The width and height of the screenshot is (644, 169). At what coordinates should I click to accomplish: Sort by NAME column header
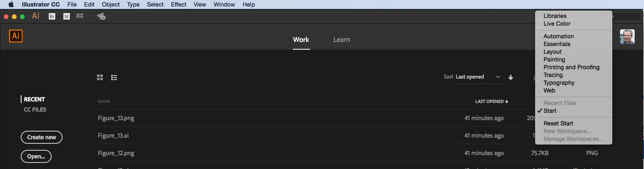coord(104,101)
